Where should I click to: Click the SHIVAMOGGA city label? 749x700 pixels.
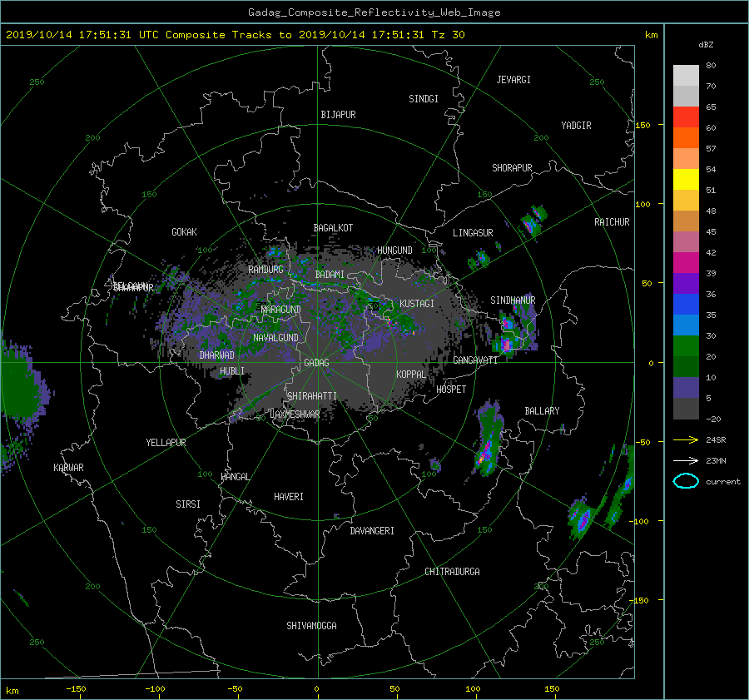(x=311, y=626)
